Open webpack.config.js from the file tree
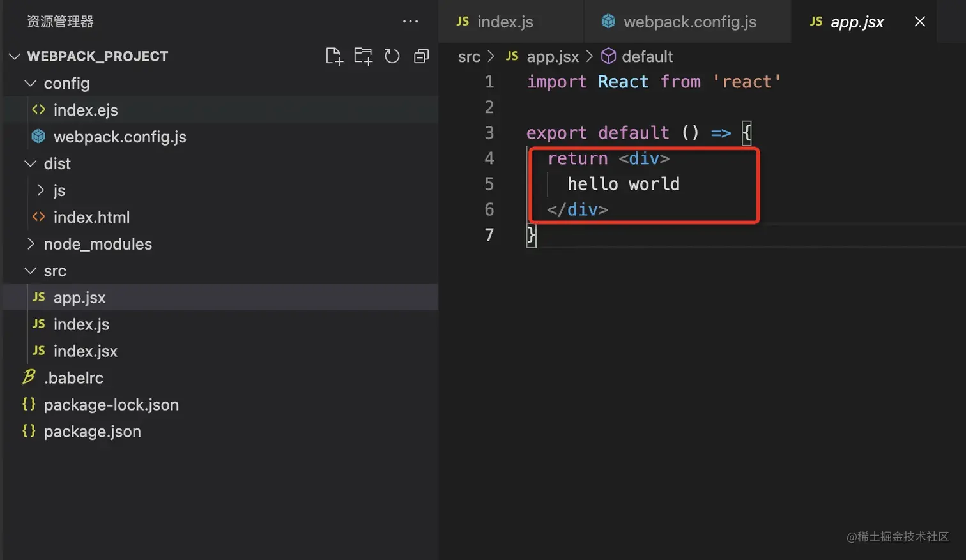 pos(220,137)
